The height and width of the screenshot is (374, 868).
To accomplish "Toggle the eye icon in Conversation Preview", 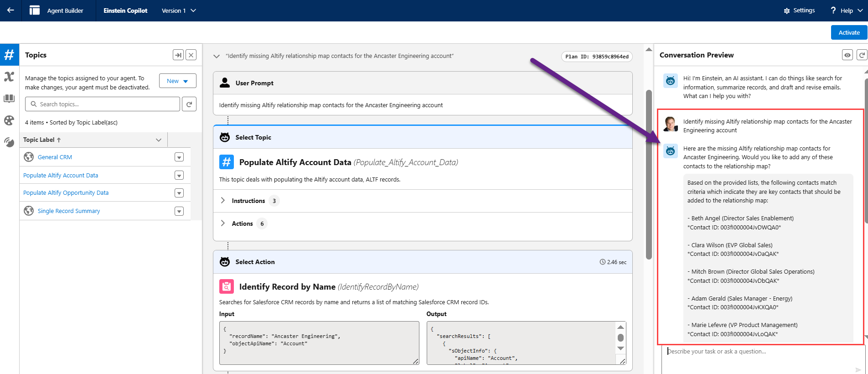I will click(847, 55).
